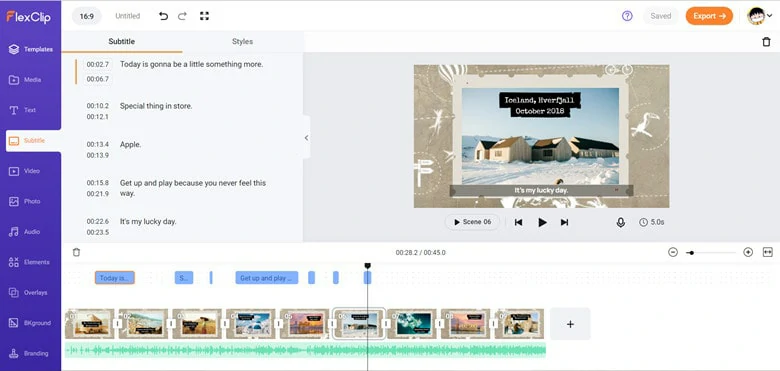Open the help question mark icon
The image size is (780, 371).
627,16
